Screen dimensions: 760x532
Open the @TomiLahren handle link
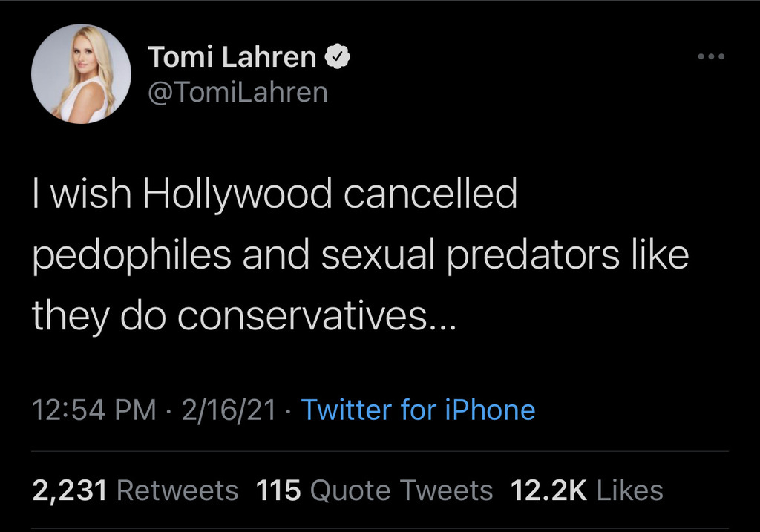[237, 92]
